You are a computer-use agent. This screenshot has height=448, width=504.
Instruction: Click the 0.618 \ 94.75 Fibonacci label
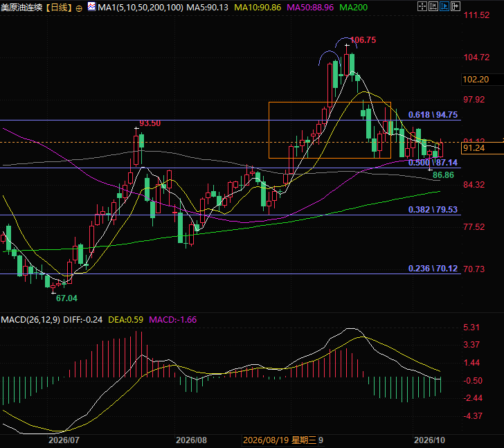(433, 115)
